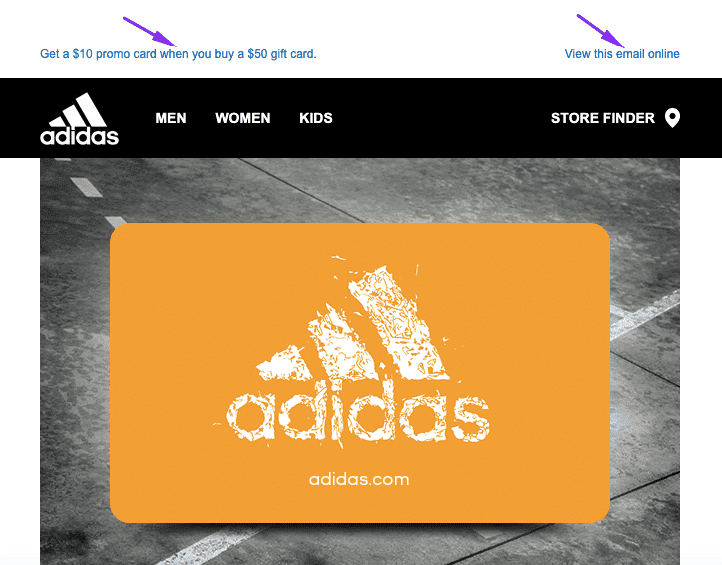The height and width of the screenshot is (565, 722).
Task: Click the three stripes on the gift card
Action: (x=355, y=322)
